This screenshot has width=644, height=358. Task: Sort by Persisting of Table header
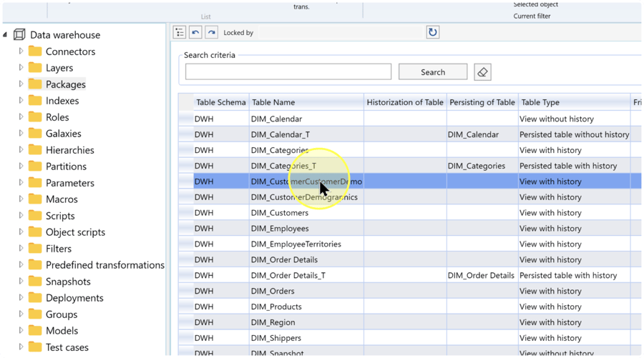tap(482, 102)
